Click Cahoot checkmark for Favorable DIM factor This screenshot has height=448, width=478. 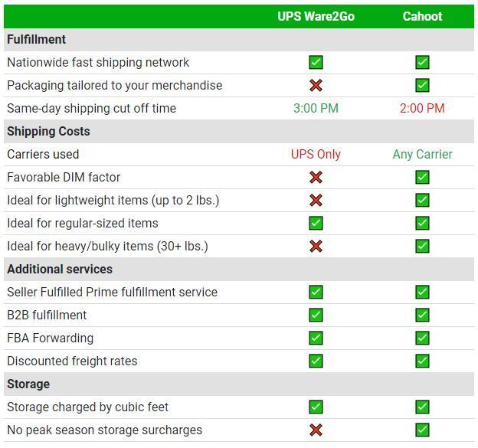[422, 177]
